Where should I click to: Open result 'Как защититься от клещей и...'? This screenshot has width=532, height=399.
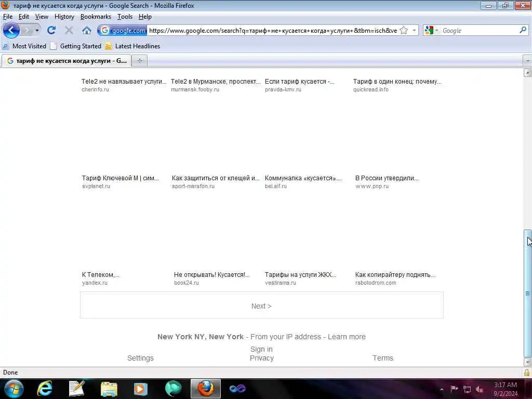(x=216, y=178)
